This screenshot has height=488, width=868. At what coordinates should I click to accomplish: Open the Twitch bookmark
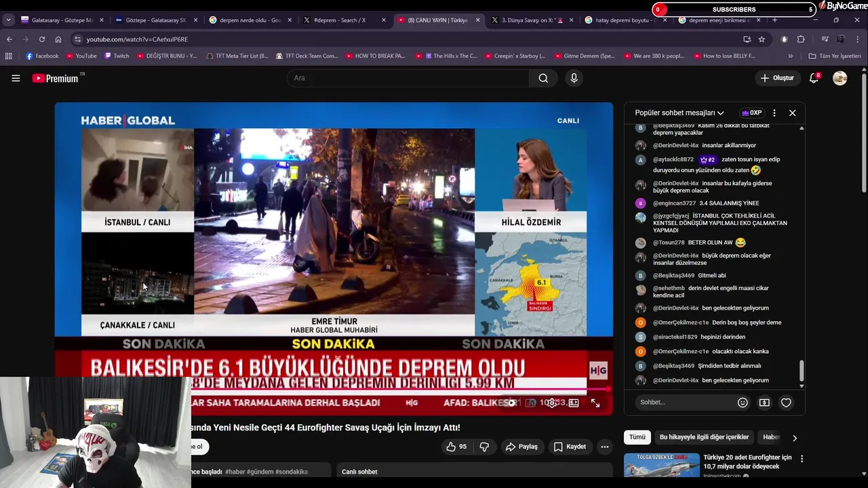[117, 56]
